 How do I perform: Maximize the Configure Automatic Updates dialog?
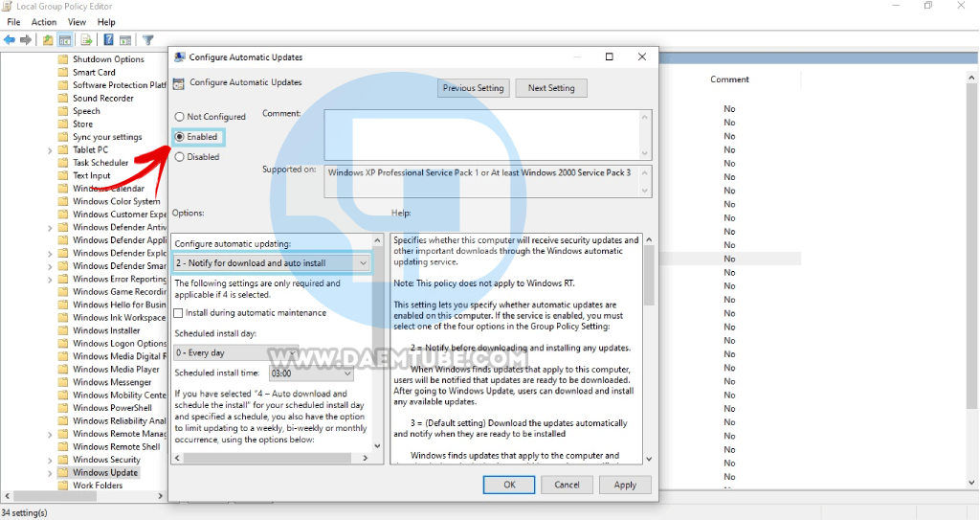[x=610, y=57]
